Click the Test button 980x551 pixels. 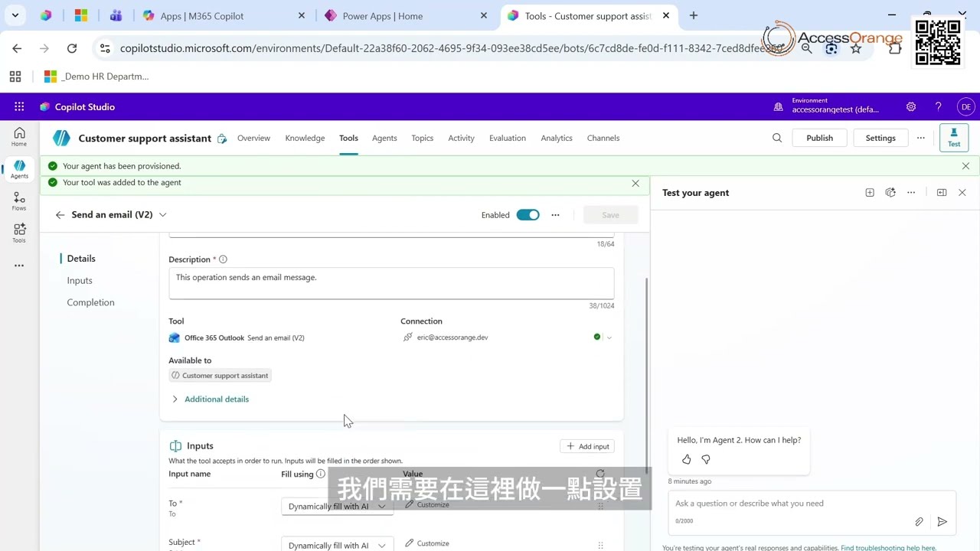pyautogui.click(x=954, y=138)
